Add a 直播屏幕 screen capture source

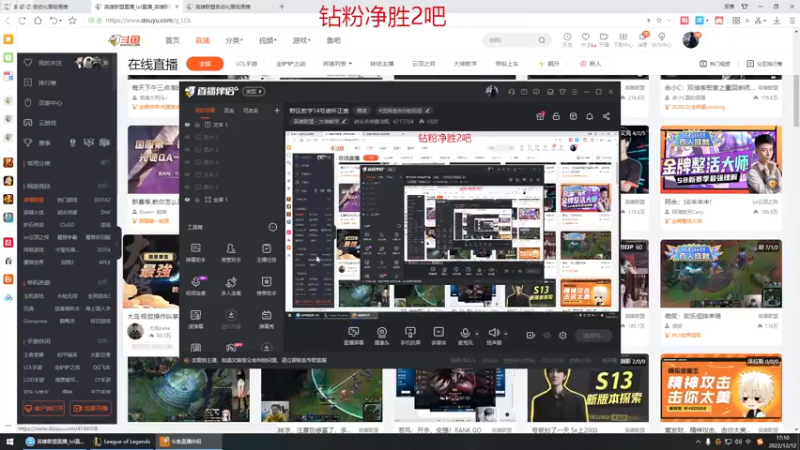point(354,336)
